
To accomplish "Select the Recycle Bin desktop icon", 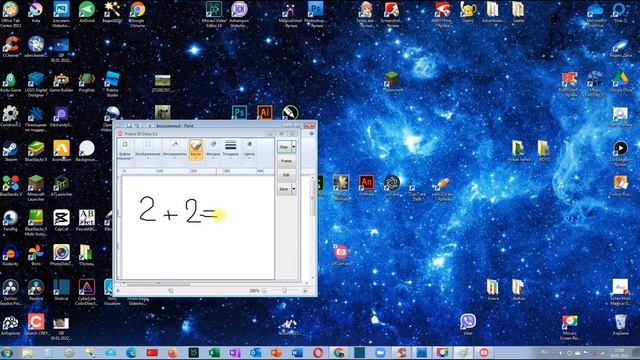I will pyautogui.click(x=620, y=324).
